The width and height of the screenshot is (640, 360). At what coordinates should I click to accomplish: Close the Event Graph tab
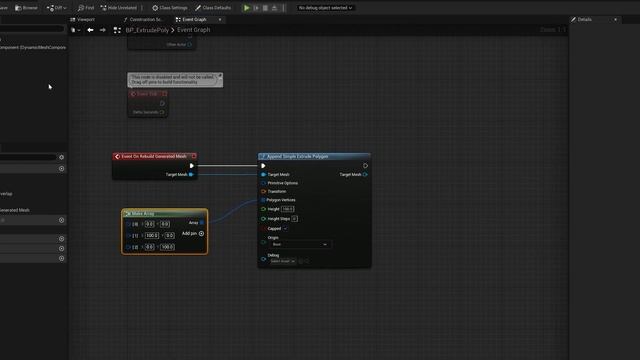(x=220, y=20)
